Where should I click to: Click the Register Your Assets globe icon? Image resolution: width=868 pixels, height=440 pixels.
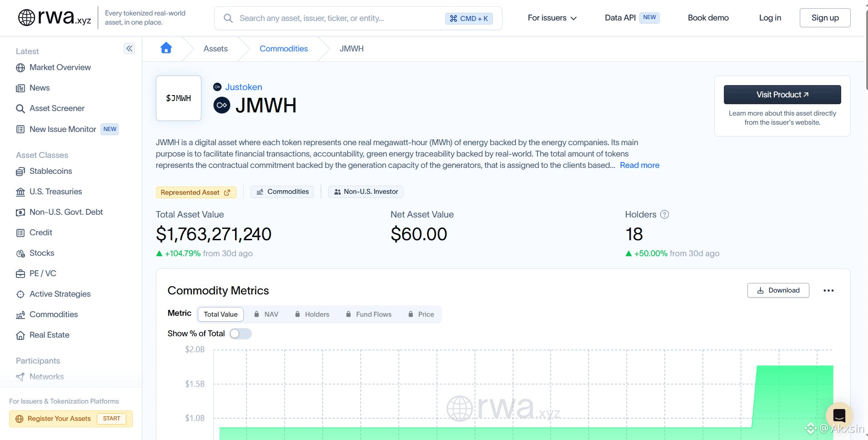(x=20, y=419)
